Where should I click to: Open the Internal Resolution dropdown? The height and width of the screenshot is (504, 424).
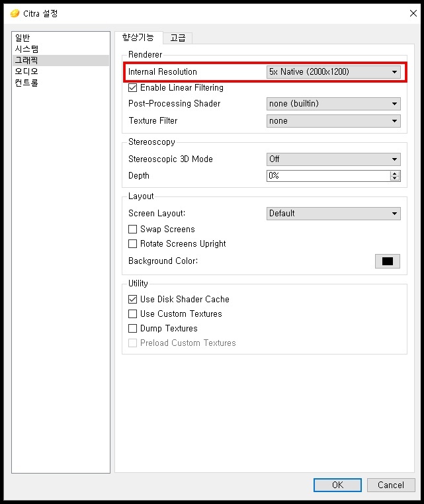click(333, 71)
